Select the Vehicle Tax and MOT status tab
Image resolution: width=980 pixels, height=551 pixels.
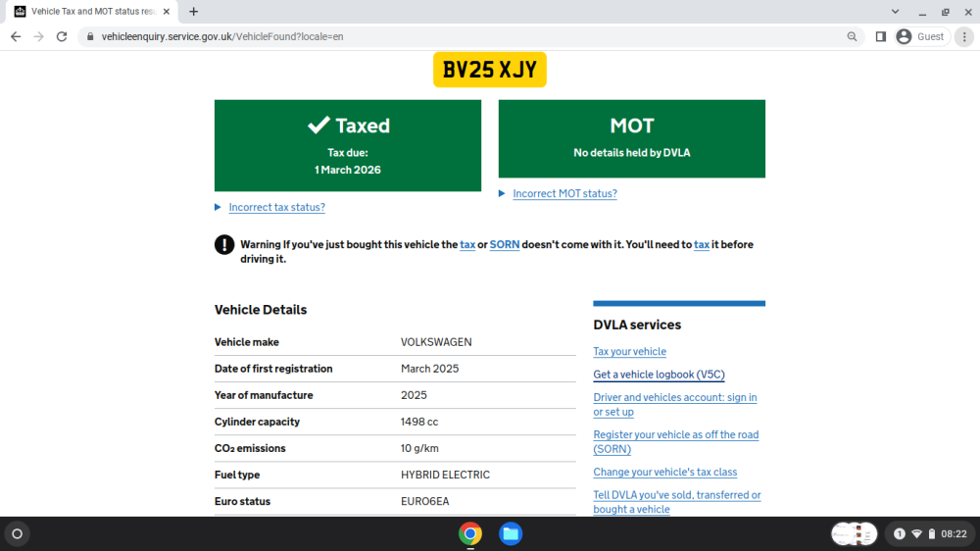tap(92, 11)
